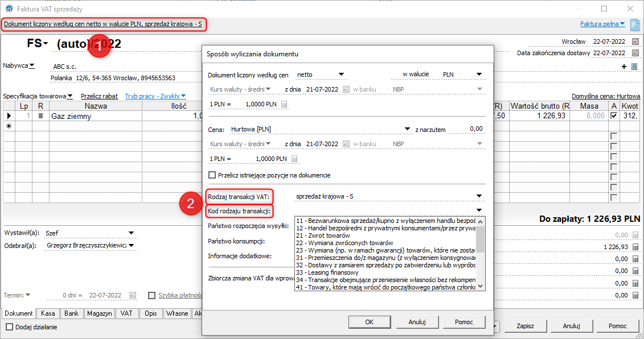Screen dimensions: 644x339
Task: Open the Faktura pełna link
Action: tap(602, 24)
